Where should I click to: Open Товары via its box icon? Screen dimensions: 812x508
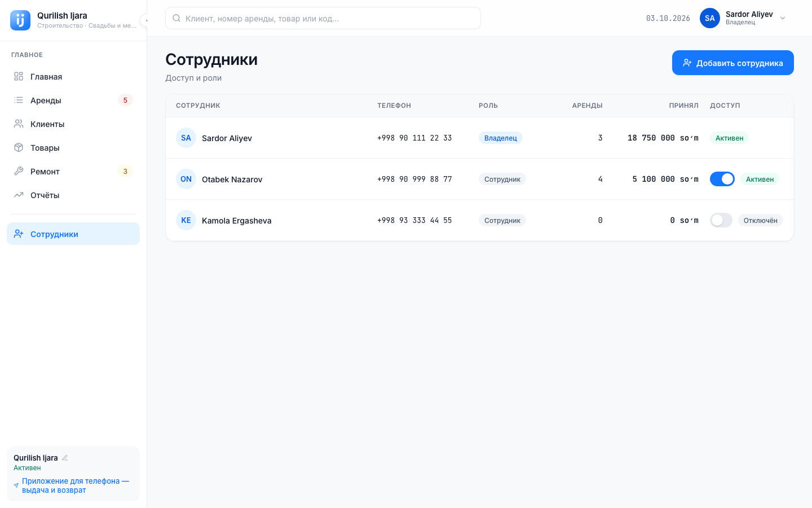tap(19, 148)
